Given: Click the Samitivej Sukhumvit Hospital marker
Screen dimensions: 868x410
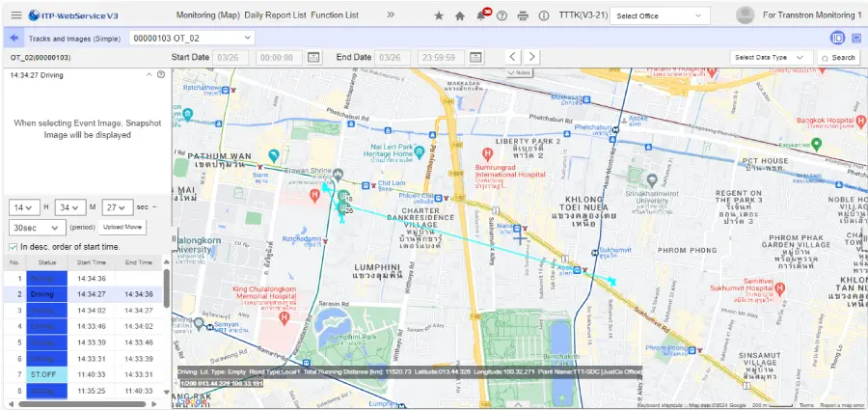Looking at the screenshot, I should 779,287.
